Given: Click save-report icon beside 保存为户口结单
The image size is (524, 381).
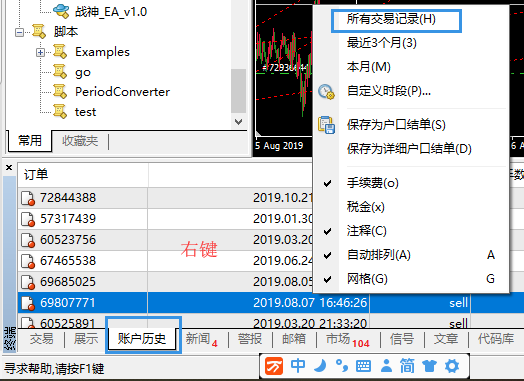Looking at the screenshot, I should (x=326, y=125).
